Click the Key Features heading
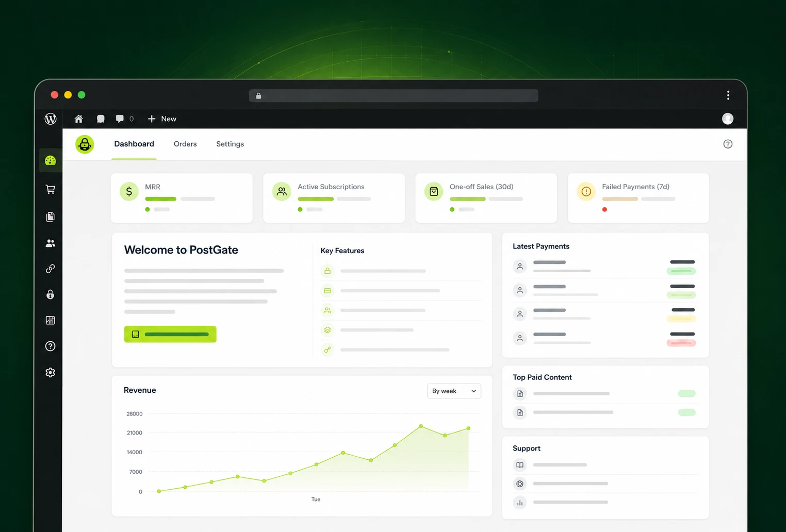Screen dimensions: 786x532 coord(342,251)
